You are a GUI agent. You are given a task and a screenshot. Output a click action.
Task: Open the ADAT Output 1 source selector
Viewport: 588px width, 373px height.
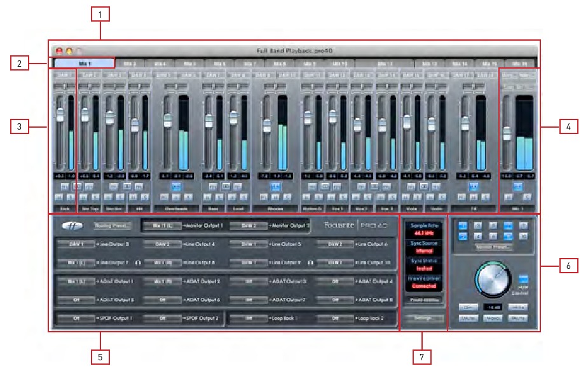(x=78, y=278)
